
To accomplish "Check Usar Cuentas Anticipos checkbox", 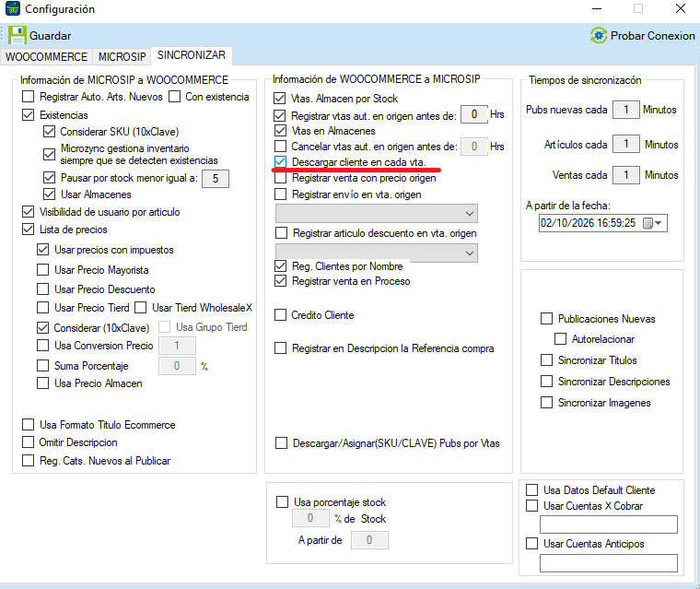I will click(x=531, y=544).
